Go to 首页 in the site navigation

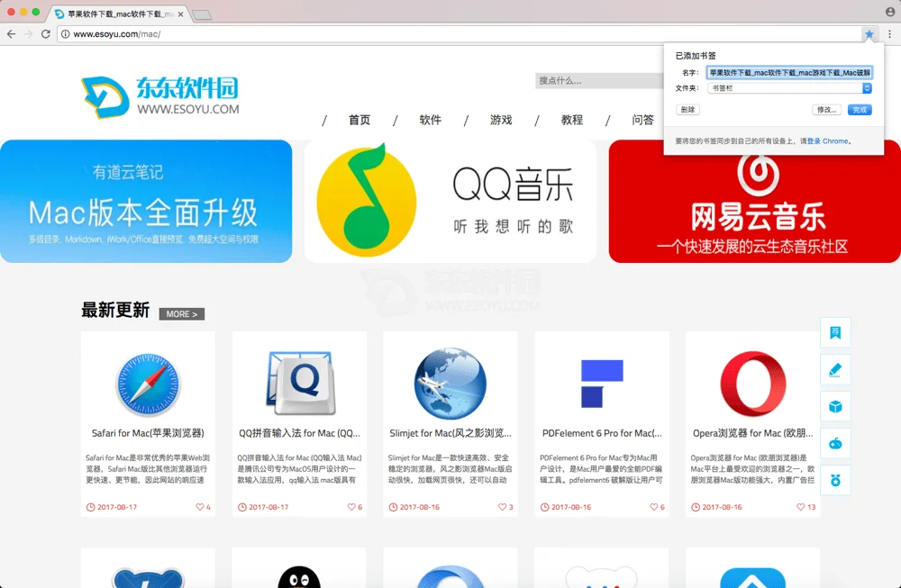359,120
